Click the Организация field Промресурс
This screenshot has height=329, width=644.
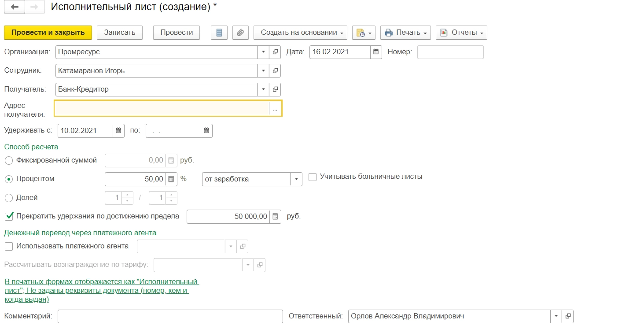(x=157, y=52)
